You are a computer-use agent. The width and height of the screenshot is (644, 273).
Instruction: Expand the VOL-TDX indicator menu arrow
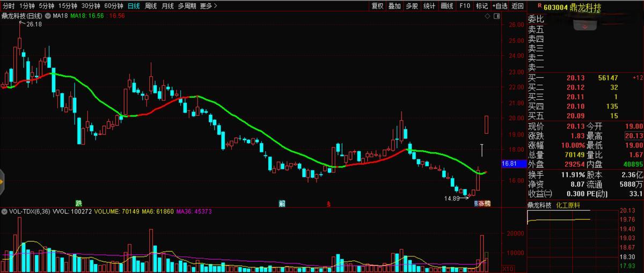(x=5, y=212)
